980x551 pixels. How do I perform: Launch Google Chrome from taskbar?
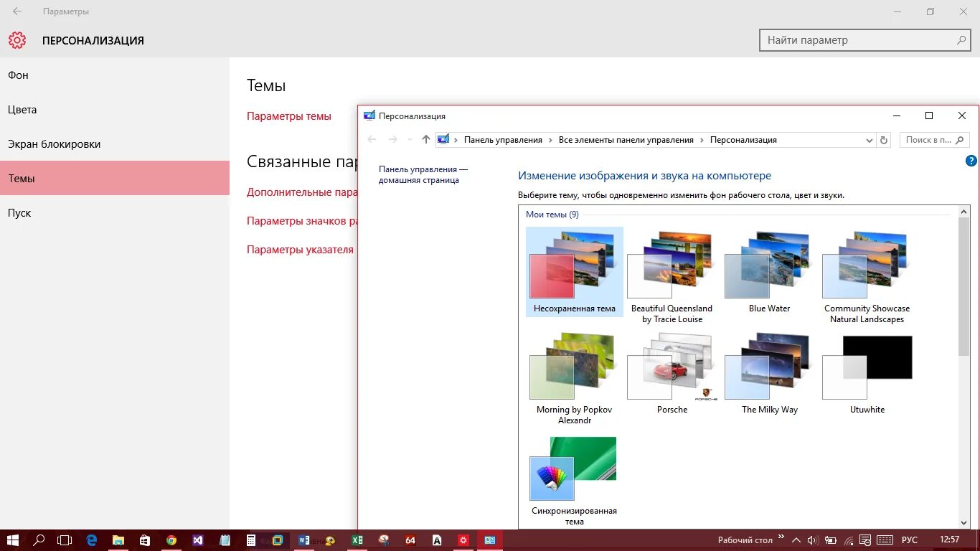coord(171,540)
